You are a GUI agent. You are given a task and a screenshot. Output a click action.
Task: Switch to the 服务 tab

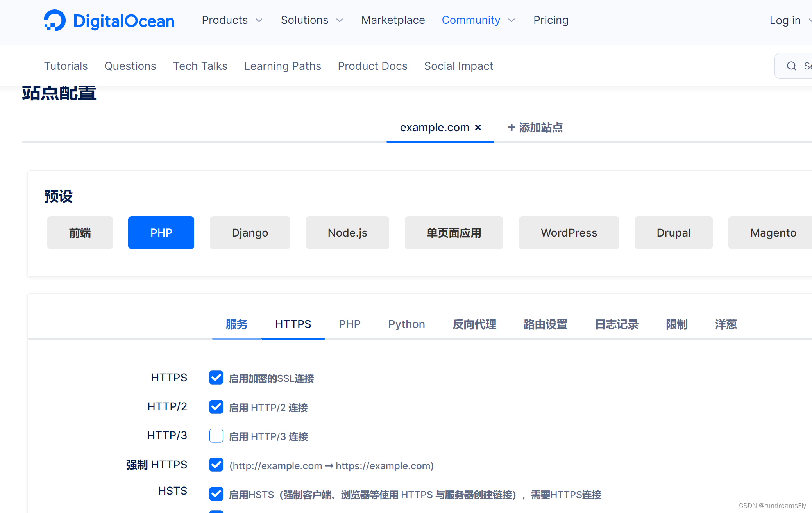[x=236, y=324]
